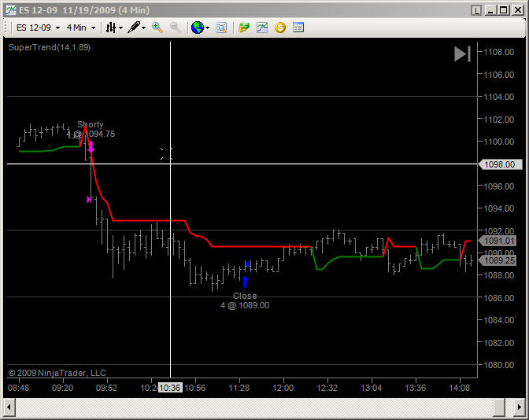Click the '4 @ 1089.00' close label
Viewport: 529px width, 420px height.
(245, 306)
